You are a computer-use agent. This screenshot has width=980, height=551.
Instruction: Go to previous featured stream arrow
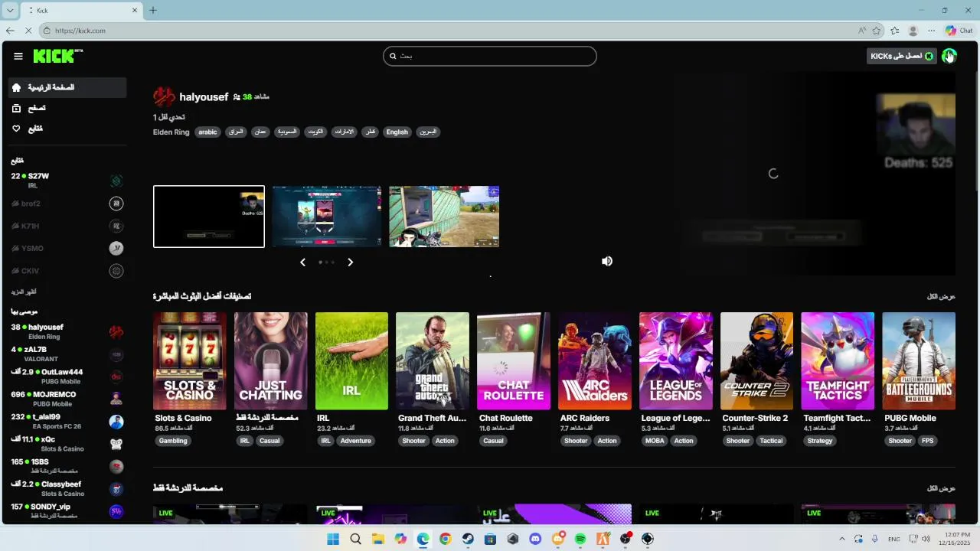[302, 262]
